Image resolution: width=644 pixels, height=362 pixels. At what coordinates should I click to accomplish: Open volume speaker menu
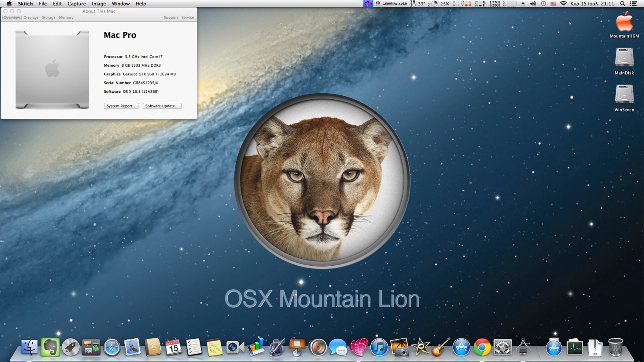coord(532,3)
